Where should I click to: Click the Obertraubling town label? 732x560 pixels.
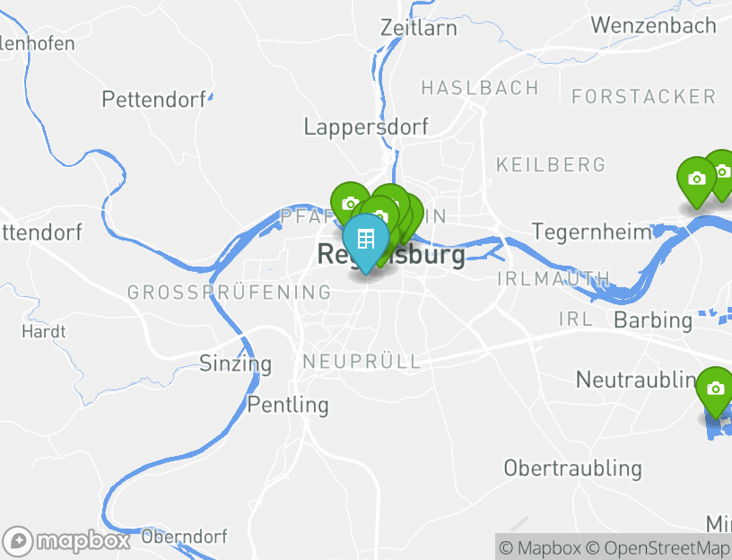[573, 468]
